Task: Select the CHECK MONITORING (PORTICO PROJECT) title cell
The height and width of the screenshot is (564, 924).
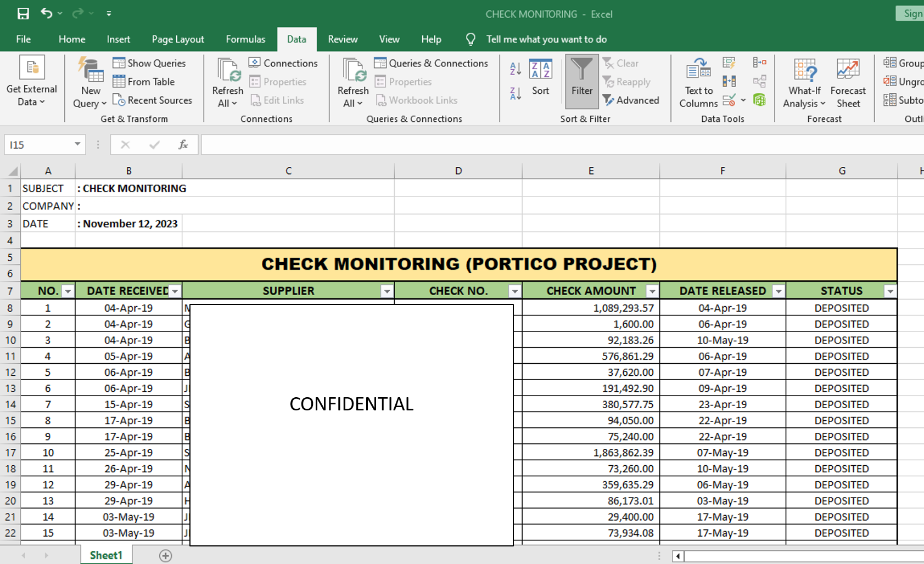Action: [459, 264]
